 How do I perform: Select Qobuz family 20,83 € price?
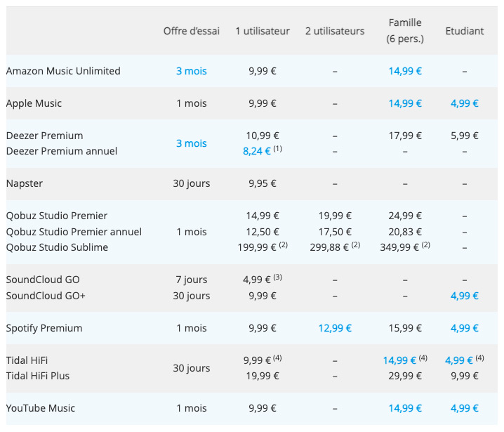pos(405,232)
